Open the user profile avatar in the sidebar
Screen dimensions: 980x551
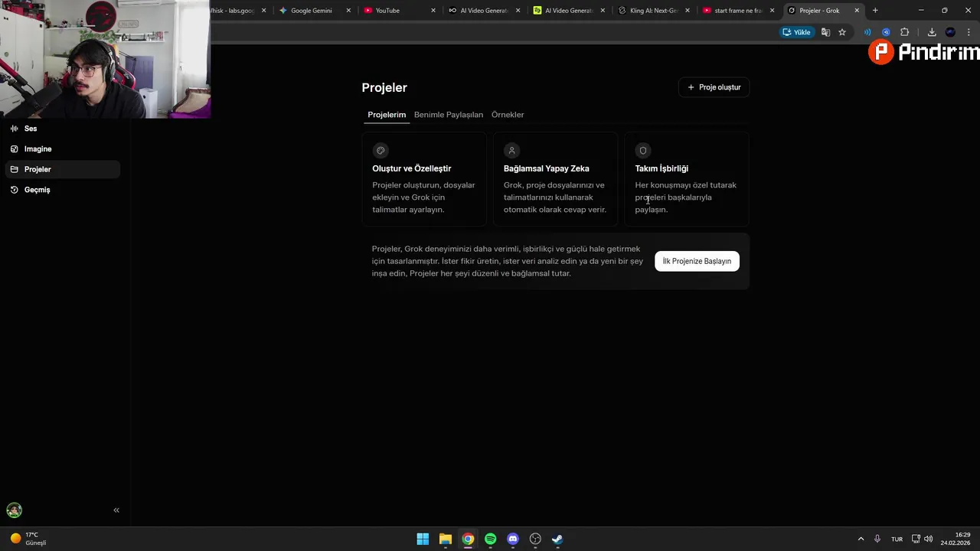15,510
